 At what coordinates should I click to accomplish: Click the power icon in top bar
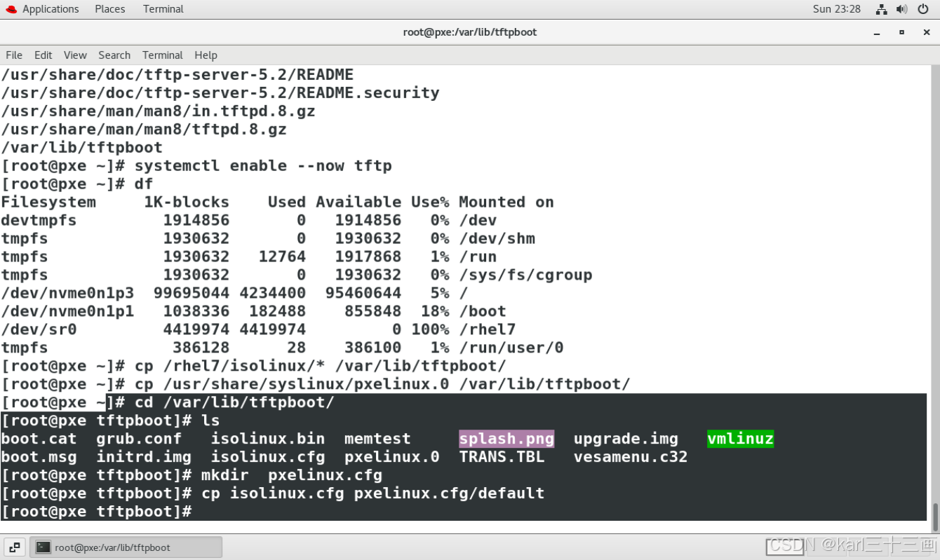[x=922, y=9]
